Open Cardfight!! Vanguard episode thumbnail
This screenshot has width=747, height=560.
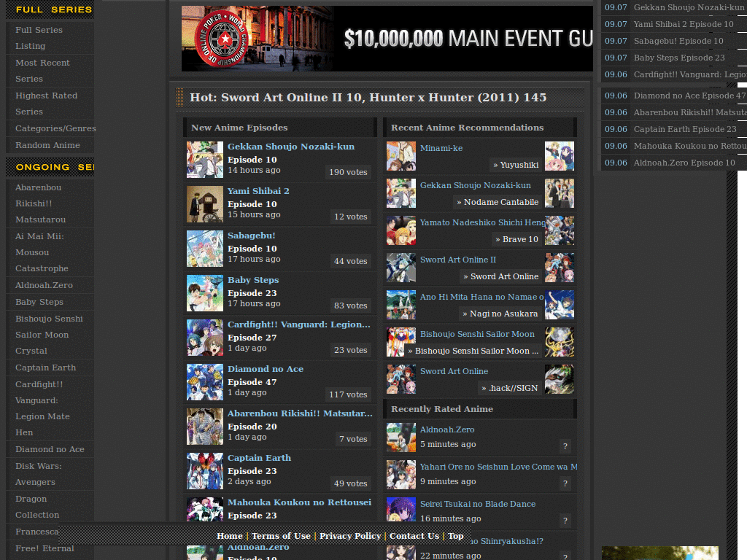[205, 338]
